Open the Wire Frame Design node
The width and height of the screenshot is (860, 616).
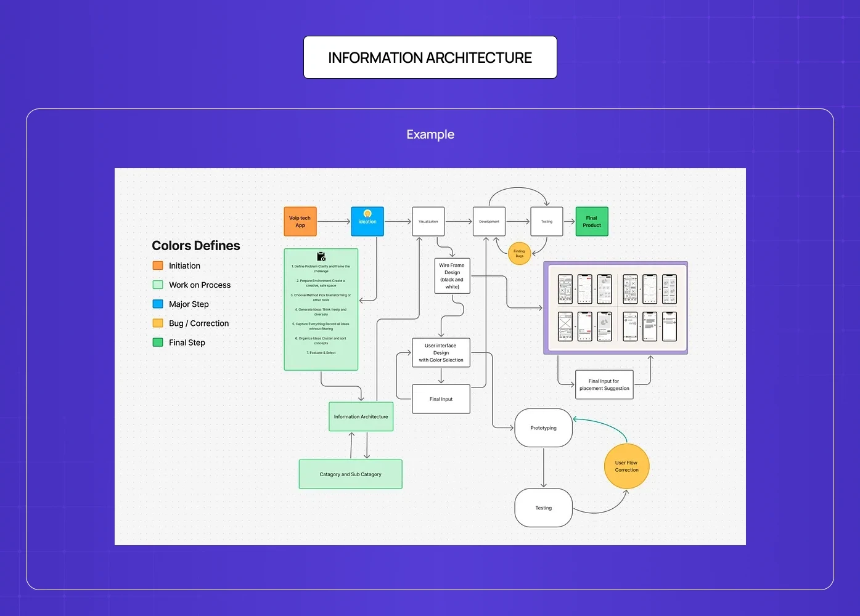(x=452, y=275)
